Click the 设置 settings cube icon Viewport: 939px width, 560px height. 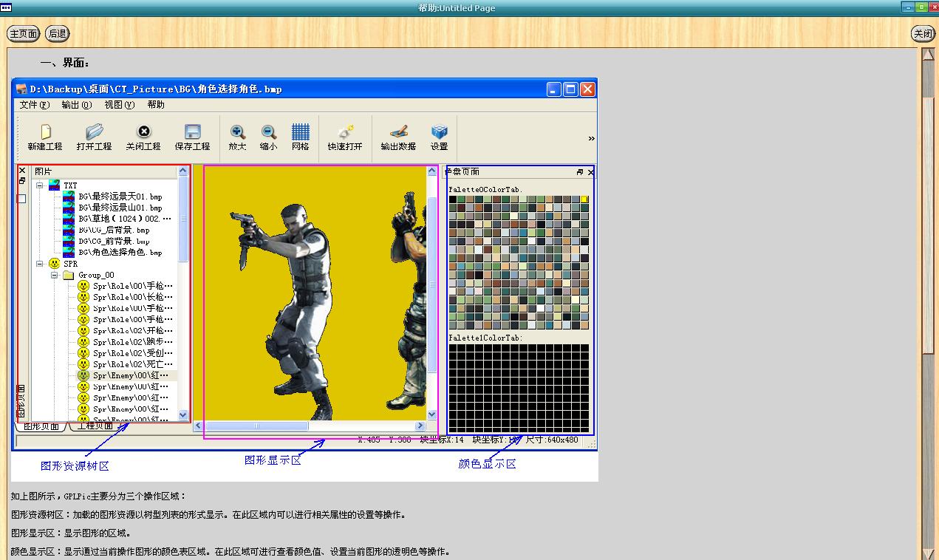tap(440, 132)
